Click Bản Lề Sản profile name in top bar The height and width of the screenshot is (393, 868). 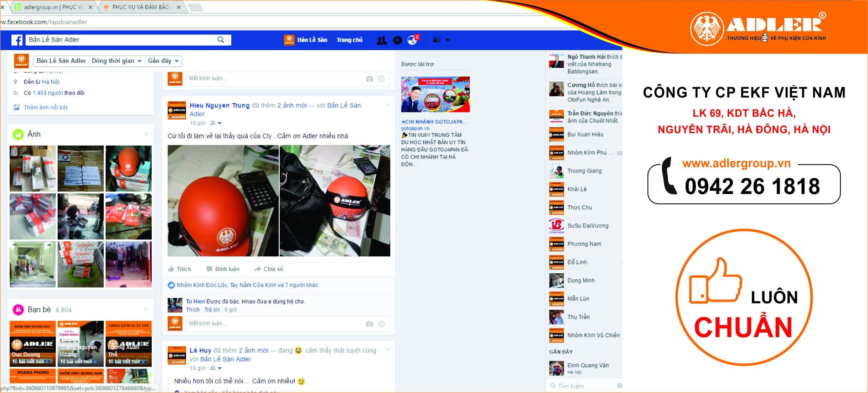[x=312, y=40]
